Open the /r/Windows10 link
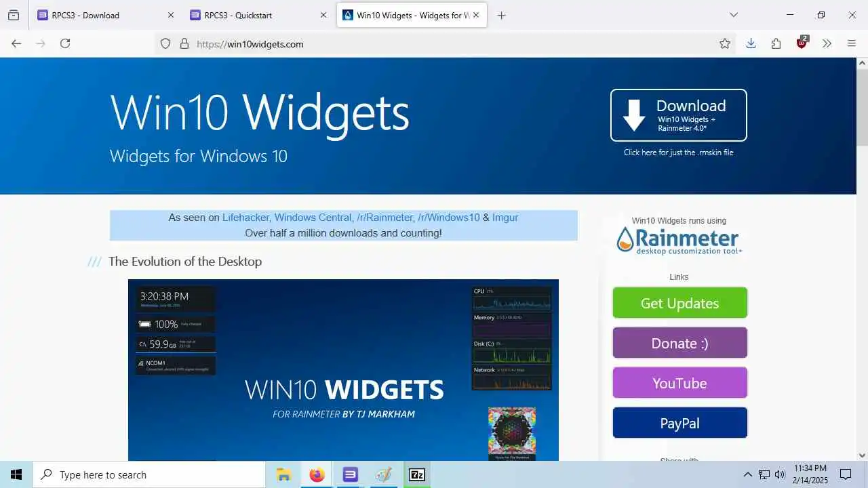 click(x=448, y=218)
